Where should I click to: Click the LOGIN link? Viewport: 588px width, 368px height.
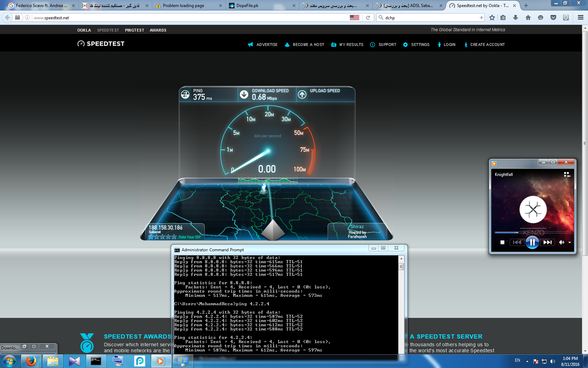[x=446, y=45]
